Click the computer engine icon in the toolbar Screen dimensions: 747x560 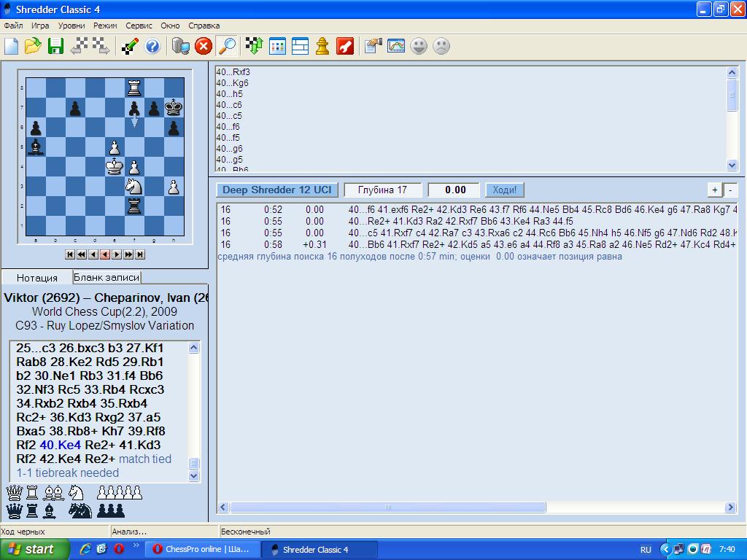pos(181,46)
